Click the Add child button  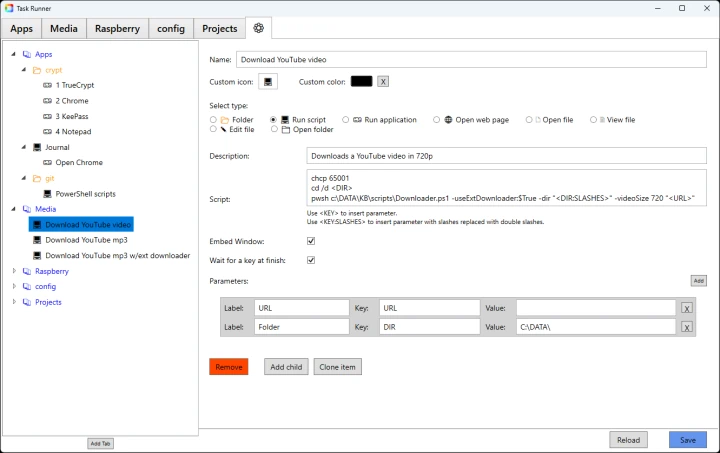coord(286,367)
